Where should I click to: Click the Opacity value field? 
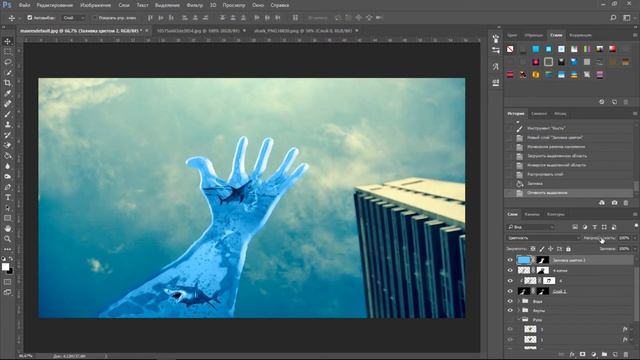624,238
